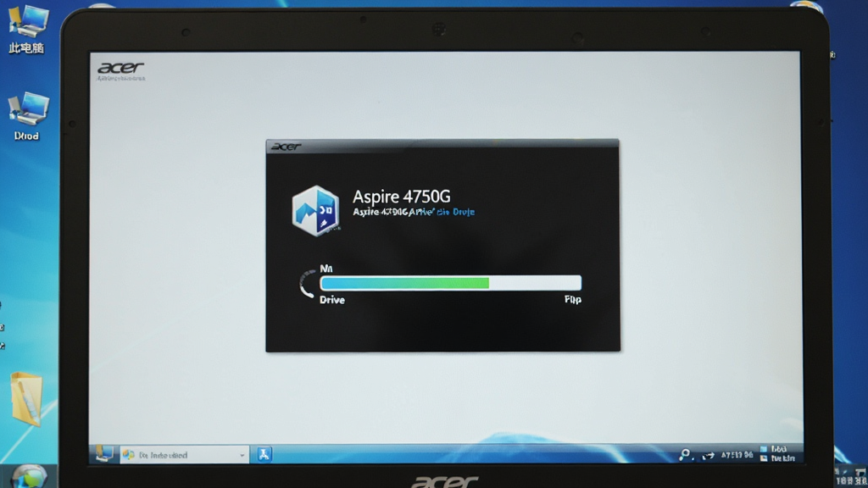Click the Aspire 4750G title text
The width and height of the screenshot is (868, 488).
401,197
